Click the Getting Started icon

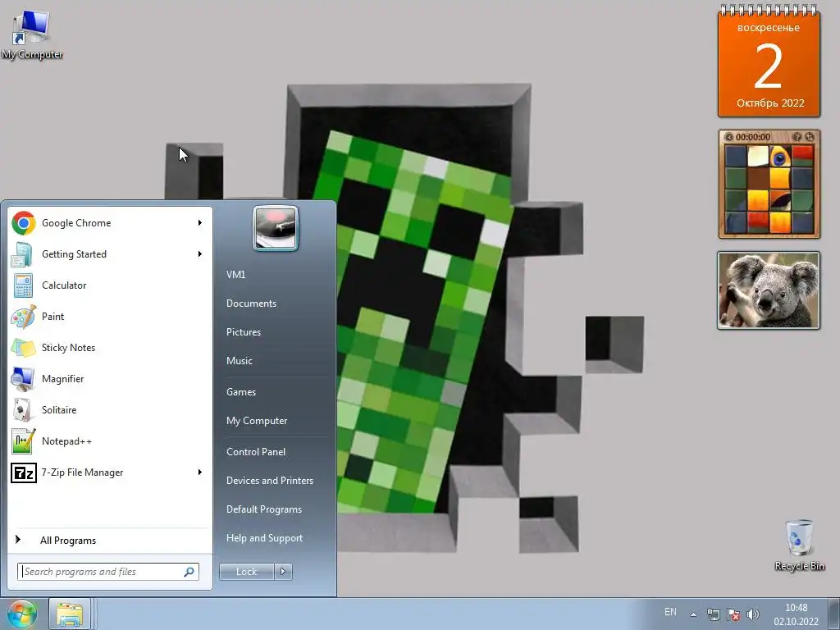[x=23, y=254]
